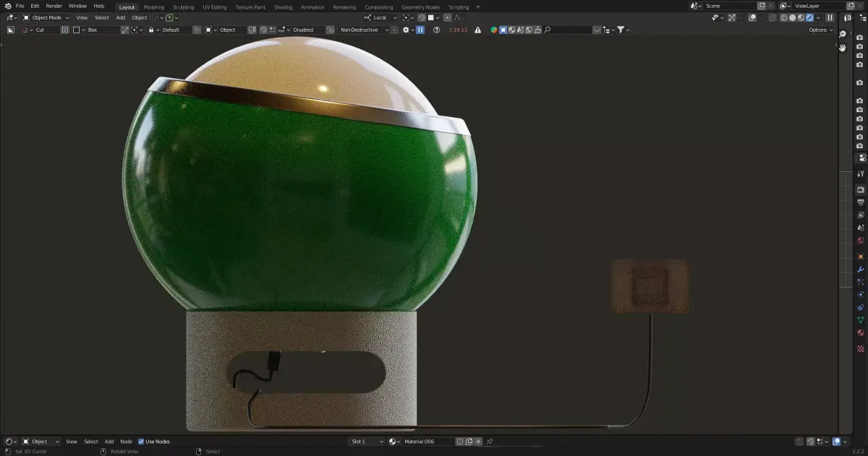Toggle proportional editing circle button

[447, 17]
